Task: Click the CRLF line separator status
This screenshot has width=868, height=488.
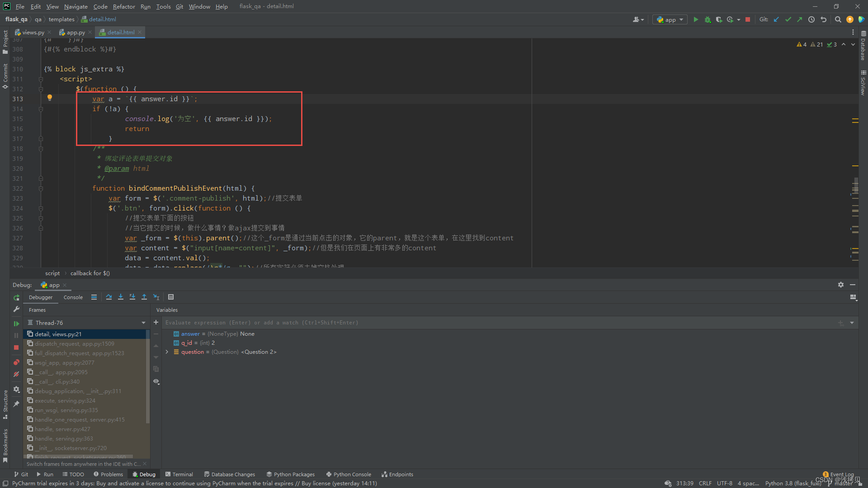Action: tap(705, 483)
